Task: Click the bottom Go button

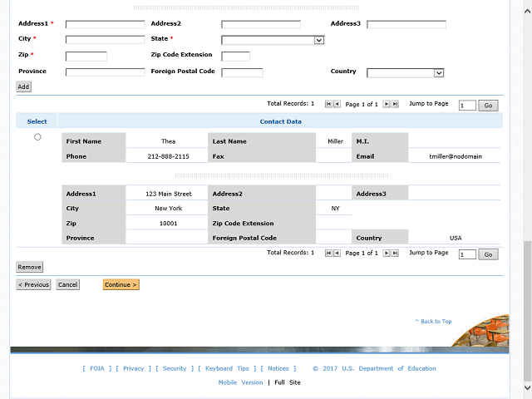Action: click(x=488, y=254)
